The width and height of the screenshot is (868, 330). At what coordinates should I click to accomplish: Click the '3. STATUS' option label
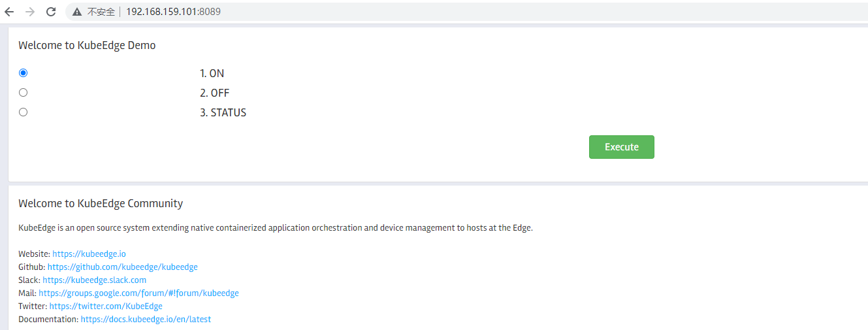(x=223, y=112)
